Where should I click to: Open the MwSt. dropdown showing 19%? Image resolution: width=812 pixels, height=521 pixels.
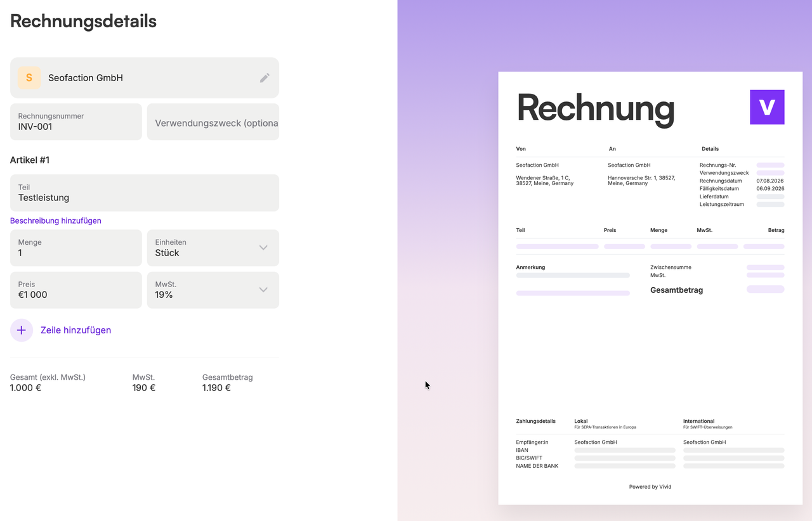coord(213,290)
